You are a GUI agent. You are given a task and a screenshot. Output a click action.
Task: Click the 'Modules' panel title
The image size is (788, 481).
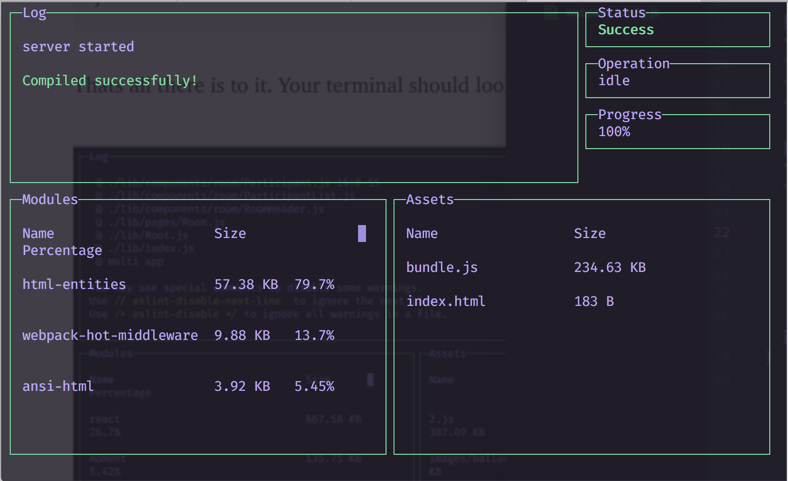(50, 200)
